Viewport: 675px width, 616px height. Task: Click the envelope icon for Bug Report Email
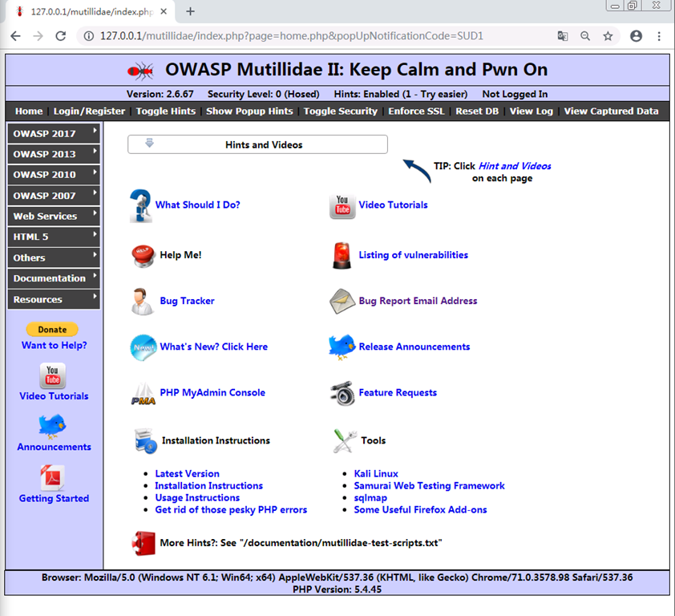(x=342, y=301)
